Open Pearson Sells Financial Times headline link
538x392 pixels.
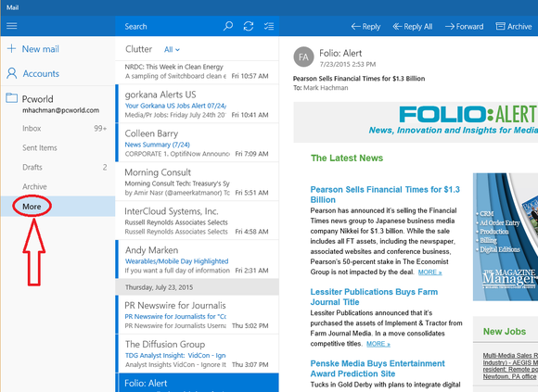[385, 195]
